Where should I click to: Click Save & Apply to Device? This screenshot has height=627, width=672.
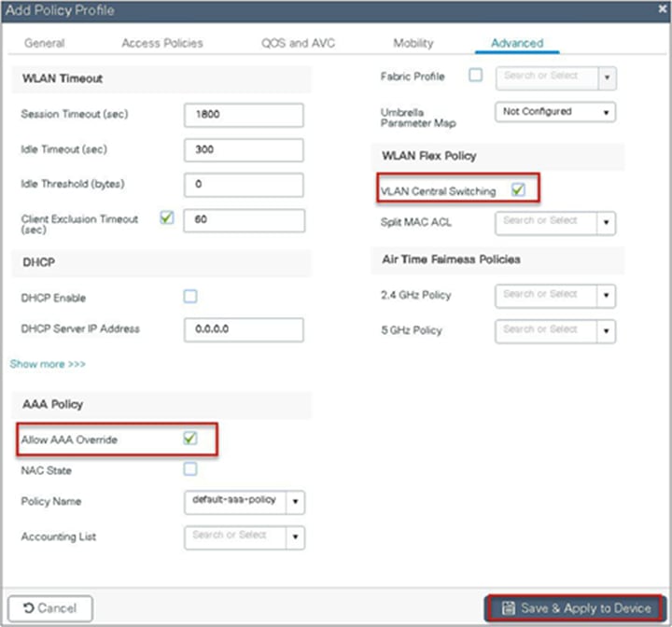click(576, 608)
